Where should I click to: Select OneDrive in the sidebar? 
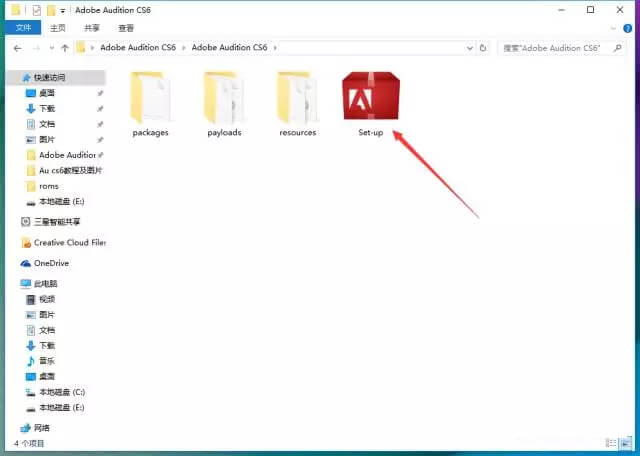[51, 263]
